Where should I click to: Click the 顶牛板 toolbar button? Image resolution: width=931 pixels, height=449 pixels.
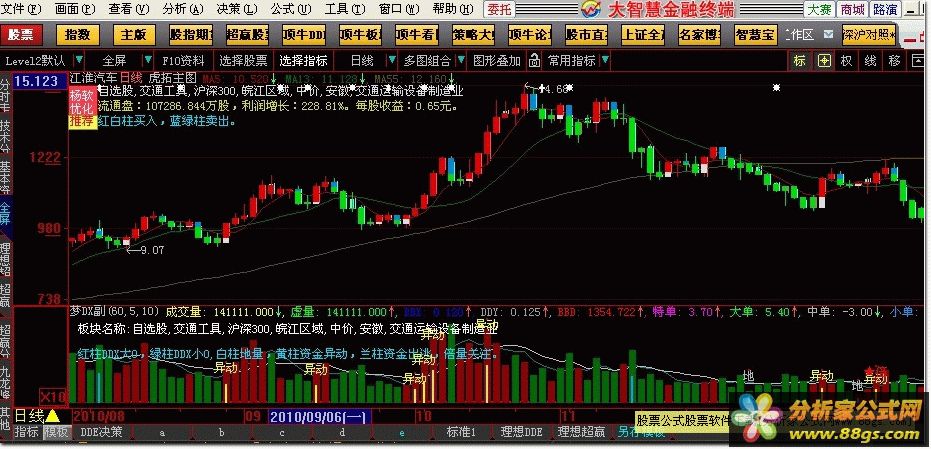tap(360, 34)
